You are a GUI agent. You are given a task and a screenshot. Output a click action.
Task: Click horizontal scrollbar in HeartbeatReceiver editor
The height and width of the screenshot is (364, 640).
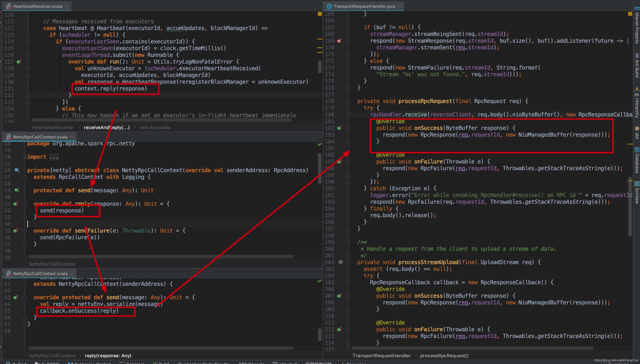coord(161,120)
